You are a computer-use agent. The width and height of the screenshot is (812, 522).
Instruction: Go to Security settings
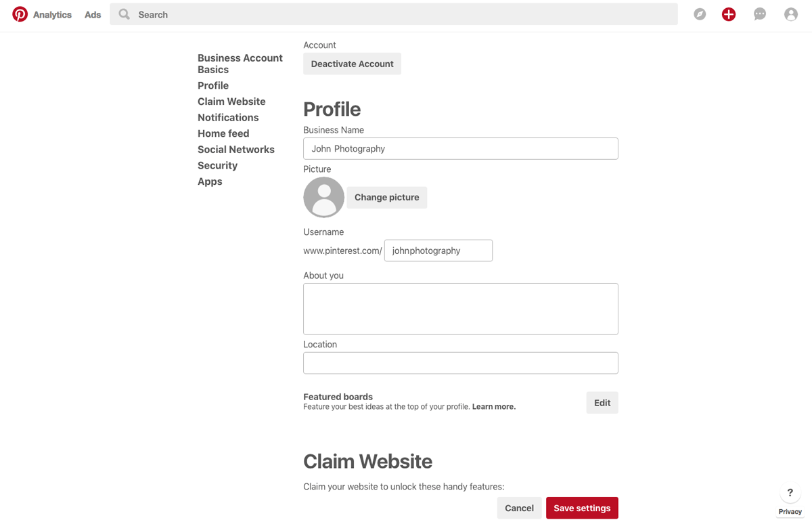click(x=217, y=165)
